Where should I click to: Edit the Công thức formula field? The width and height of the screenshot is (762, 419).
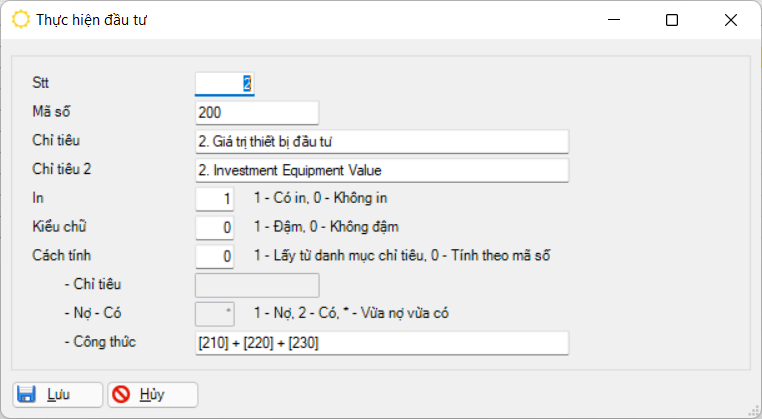click(x=381, y=343)
